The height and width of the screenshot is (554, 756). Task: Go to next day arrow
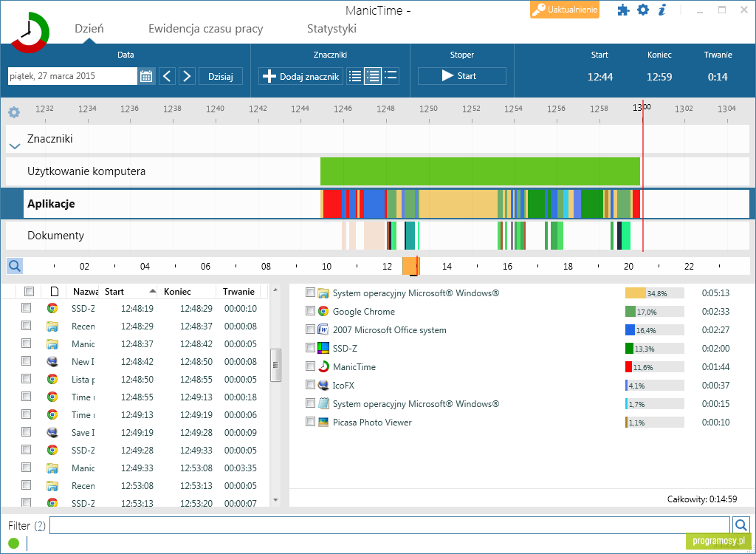187,76
